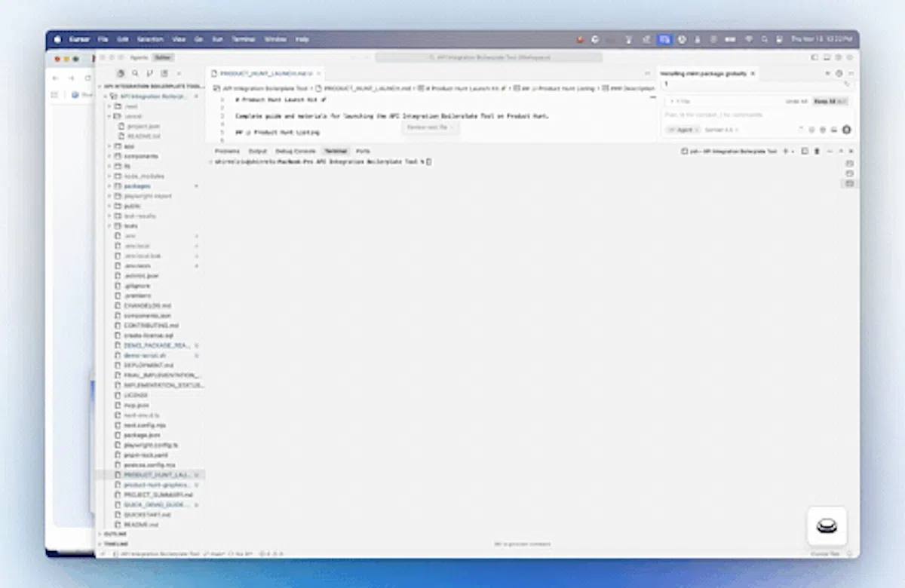Open macOS Spotlight search icon
The height and width of the screenshot is (588, 905).
coord(764,39)
